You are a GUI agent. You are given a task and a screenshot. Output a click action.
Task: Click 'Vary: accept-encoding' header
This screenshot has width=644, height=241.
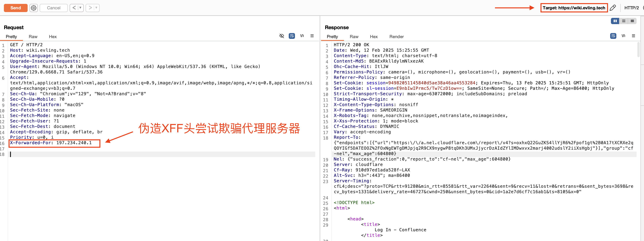coord(362,132)
